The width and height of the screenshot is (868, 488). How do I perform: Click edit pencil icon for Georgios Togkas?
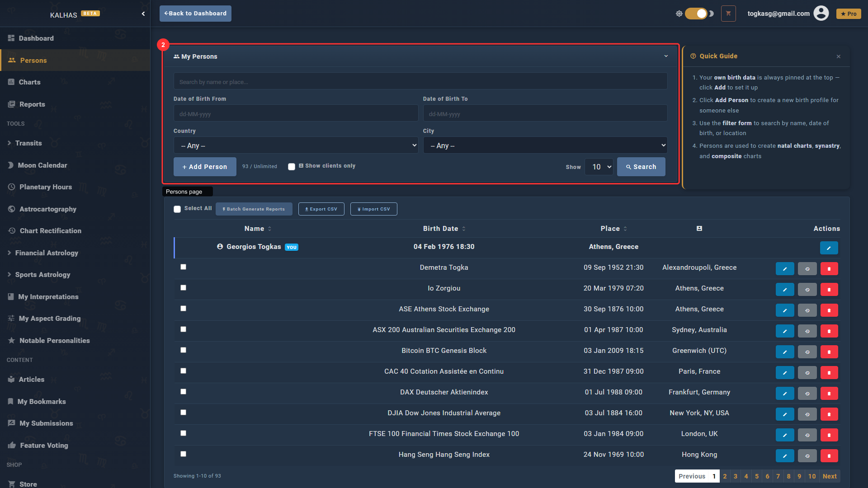[x=829, y=248]
